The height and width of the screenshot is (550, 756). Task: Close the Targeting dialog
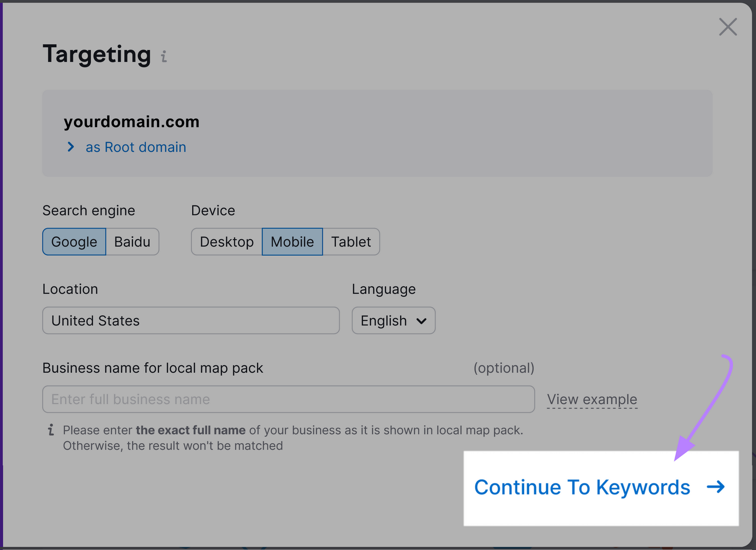point(728,27)
